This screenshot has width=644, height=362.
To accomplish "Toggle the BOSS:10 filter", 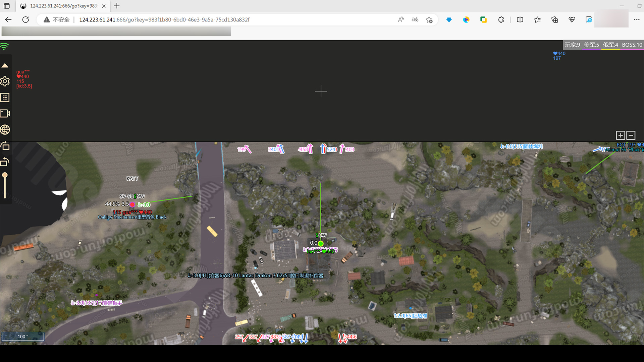I will pyautogui.click(x=632, y=45).
